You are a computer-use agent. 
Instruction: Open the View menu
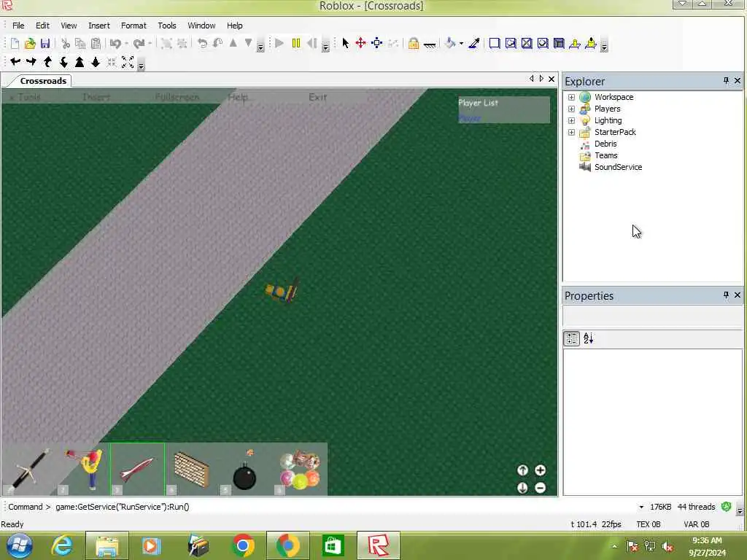click(x=69, y=26)
